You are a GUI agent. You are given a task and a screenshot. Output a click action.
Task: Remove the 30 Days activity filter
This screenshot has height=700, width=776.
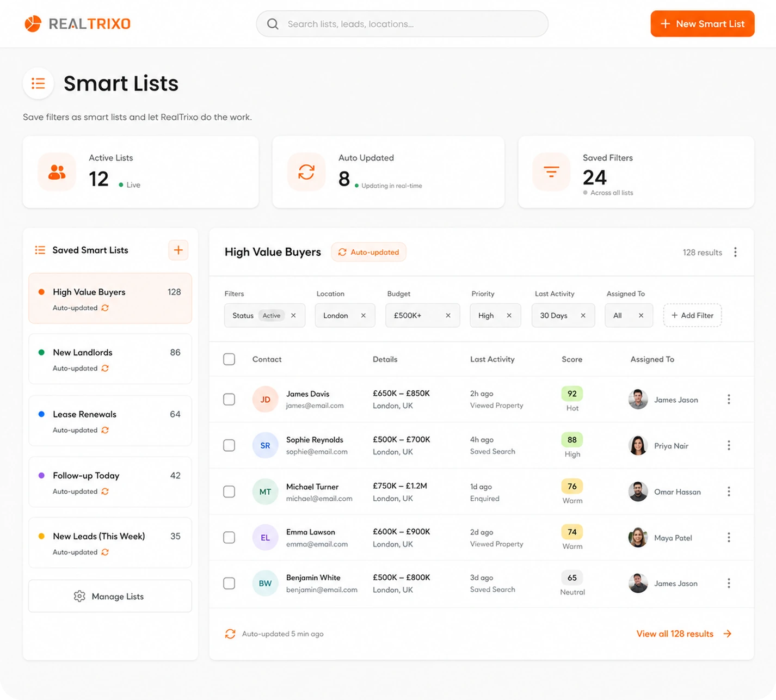(x=583, y=316)
